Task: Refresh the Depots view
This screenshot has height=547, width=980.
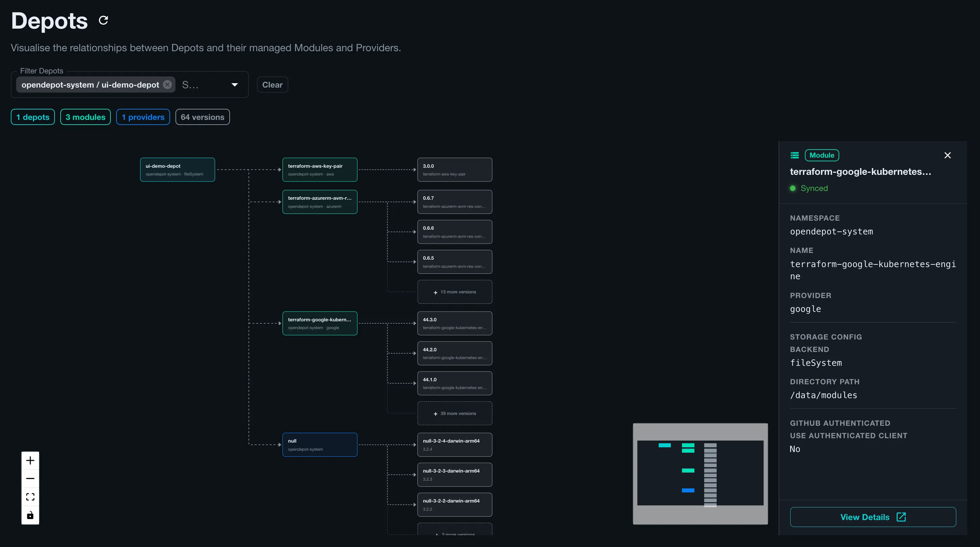Action: pyautogui.click(x=103, y=20)
